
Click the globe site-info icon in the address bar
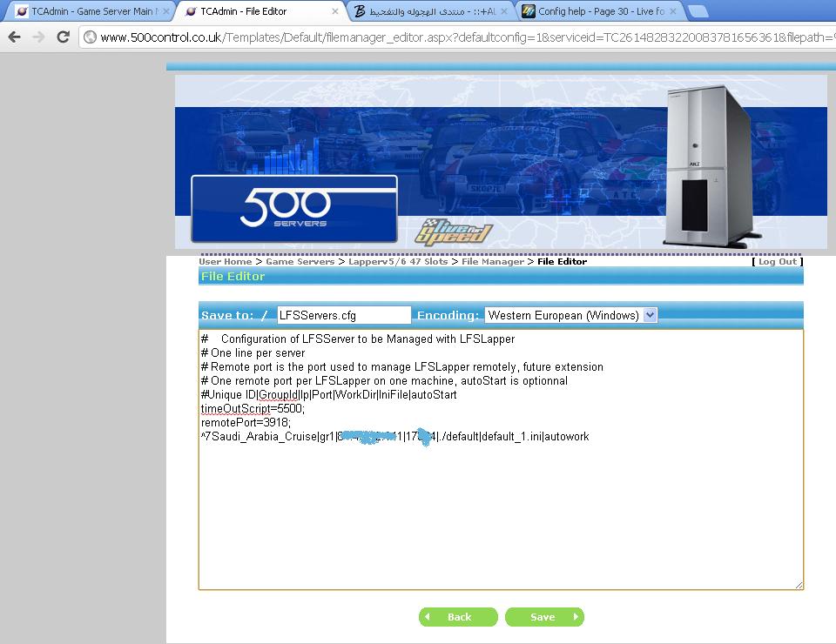click(91, 37)
